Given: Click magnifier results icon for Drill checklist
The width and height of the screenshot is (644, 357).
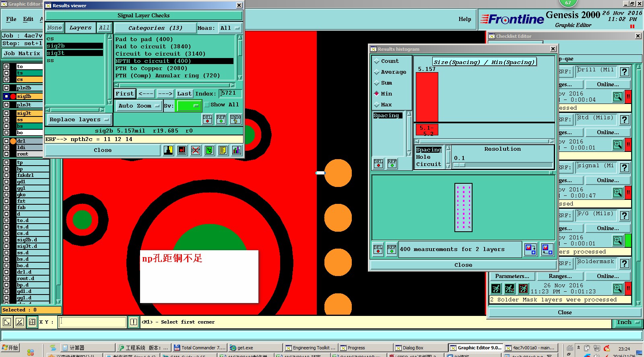Looking at the screenshot, I should point(618,97).
